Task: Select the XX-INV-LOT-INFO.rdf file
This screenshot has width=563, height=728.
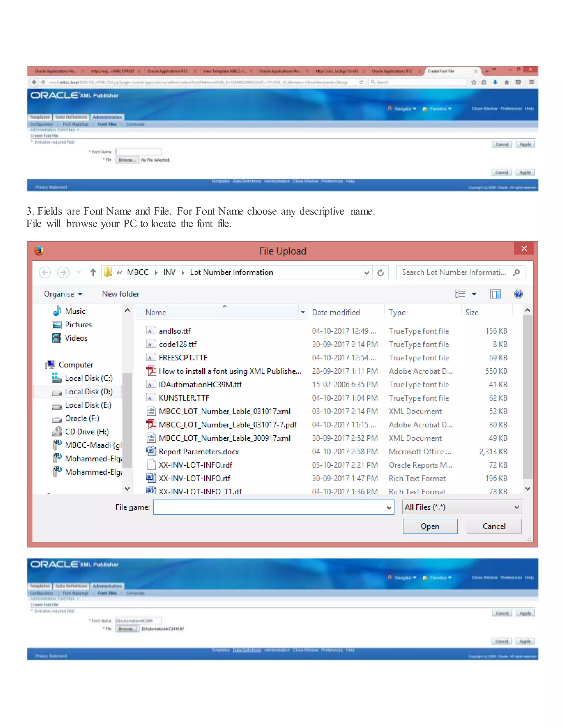Action: tap(195, 465)
